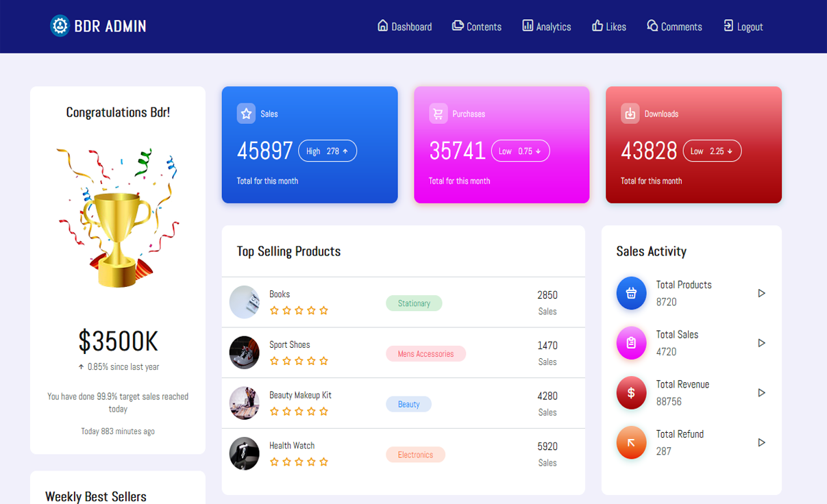Go to the Analytics menu item
Viewport: 827px width, 504px height.
pyautogui.click(x=547, y=26)
